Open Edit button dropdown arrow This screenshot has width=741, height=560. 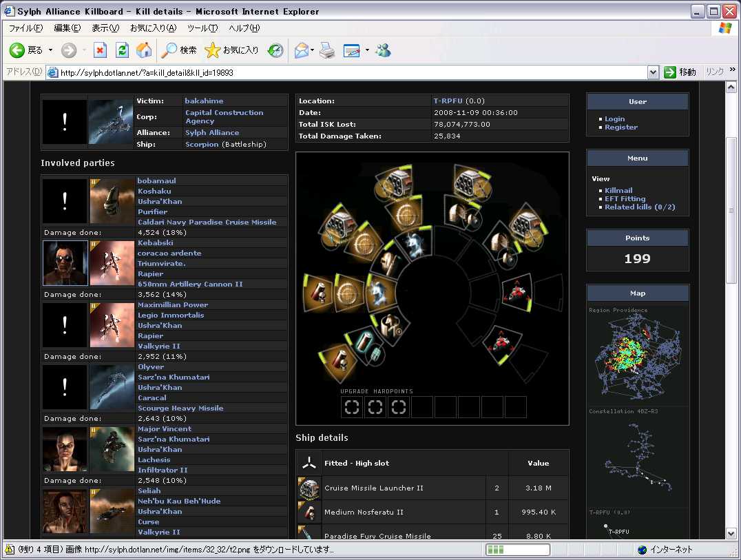(x=367, y=50)
